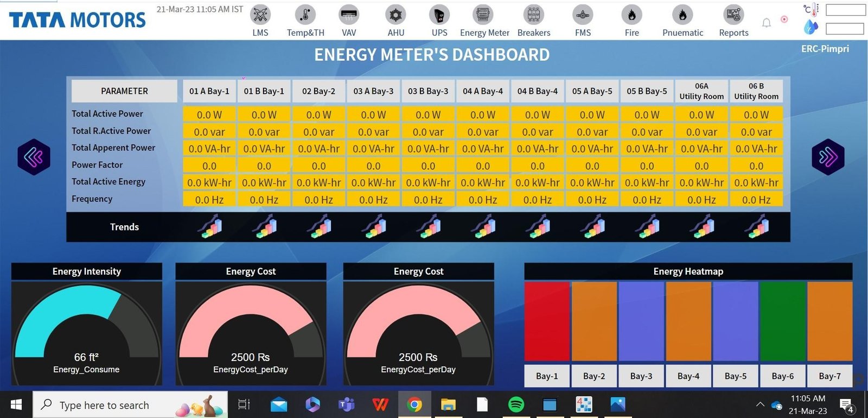Open the Breakers panel icon
868x418 pixels.
point(534,15)
